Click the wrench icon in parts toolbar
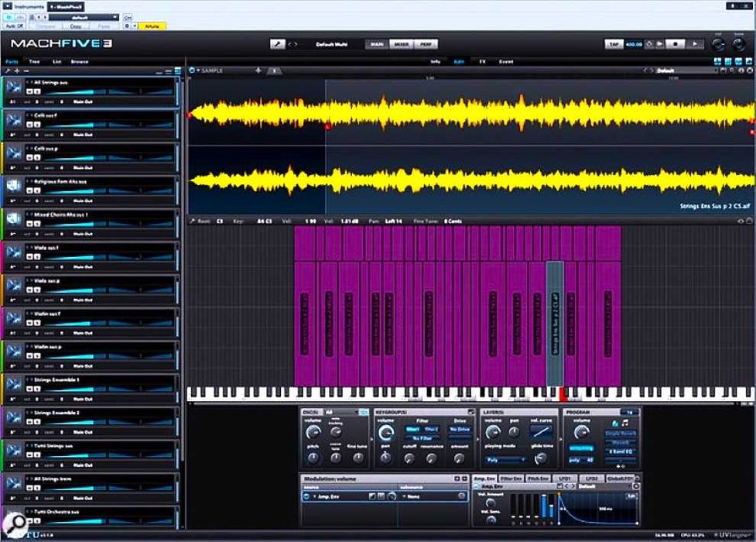Viewport: 756px width, 542px height. 8,71
